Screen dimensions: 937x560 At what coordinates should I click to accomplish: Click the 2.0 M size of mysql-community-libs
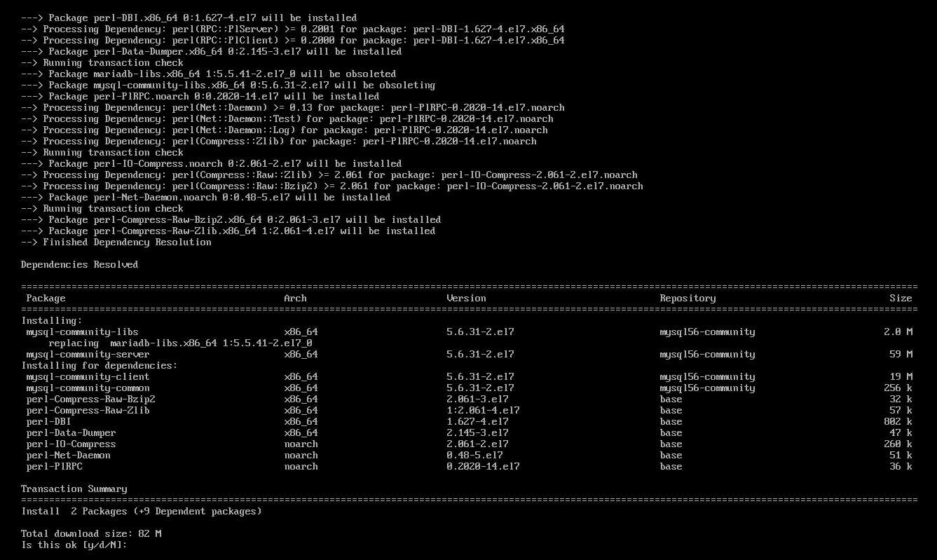coord(898,332)
